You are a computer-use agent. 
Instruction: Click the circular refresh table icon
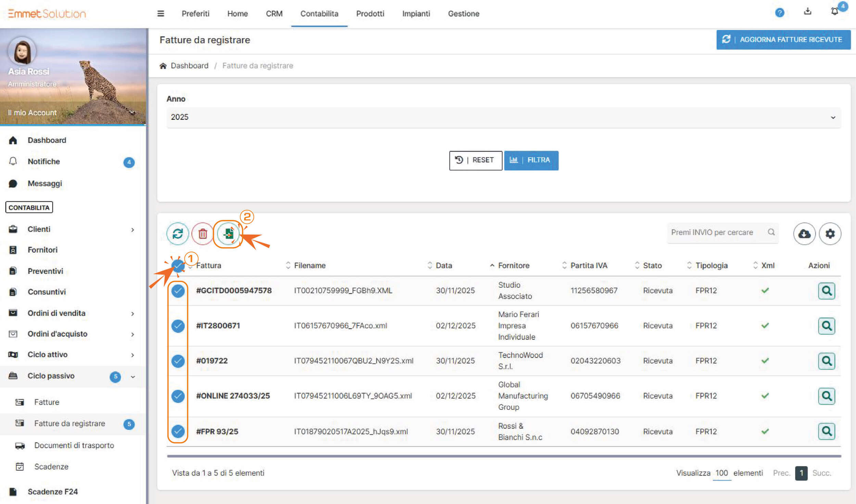click(177, 234)
